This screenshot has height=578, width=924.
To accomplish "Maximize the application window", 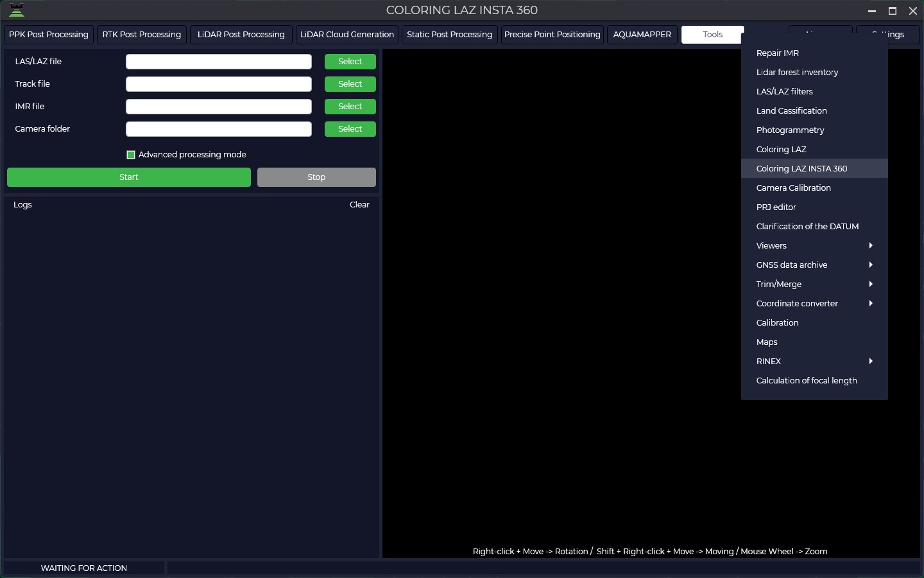I will 892,11.
